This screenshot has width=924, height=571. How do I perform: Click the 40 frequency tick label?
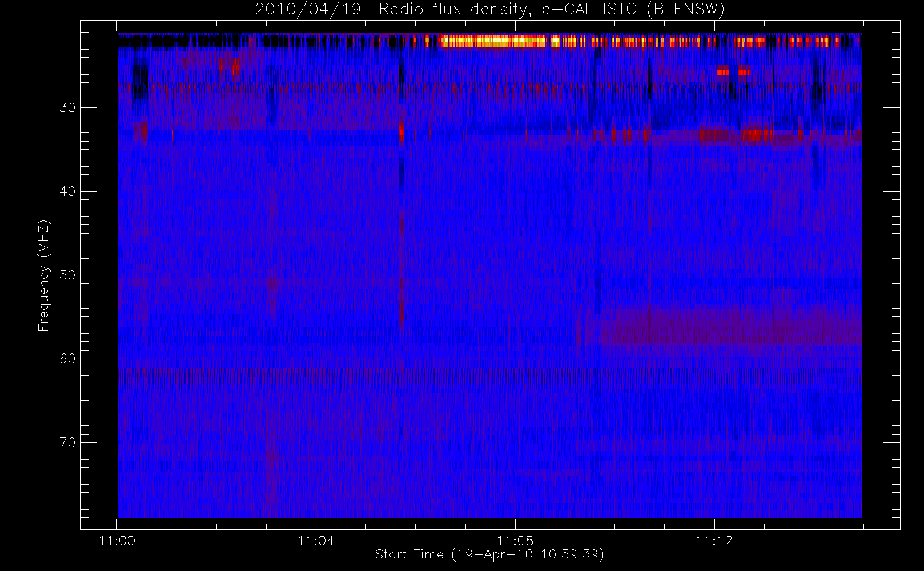[67, 191]
